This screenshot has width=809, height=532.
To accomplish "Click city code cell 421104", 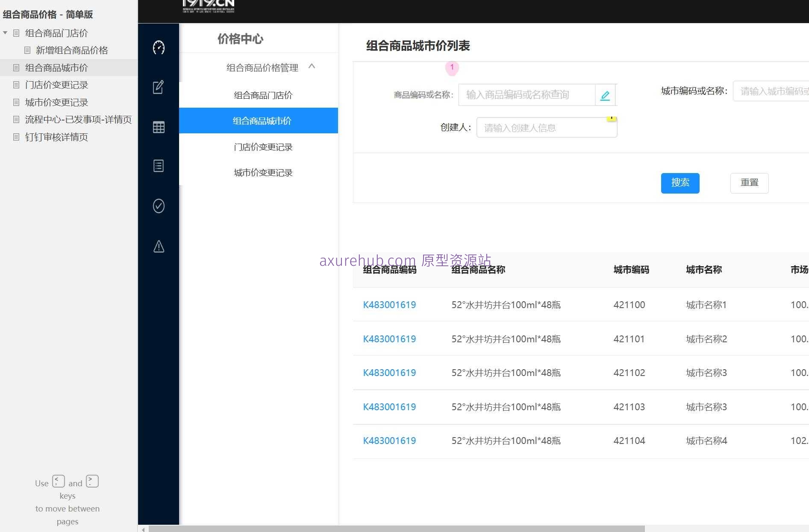I will (x=629, y=441).
